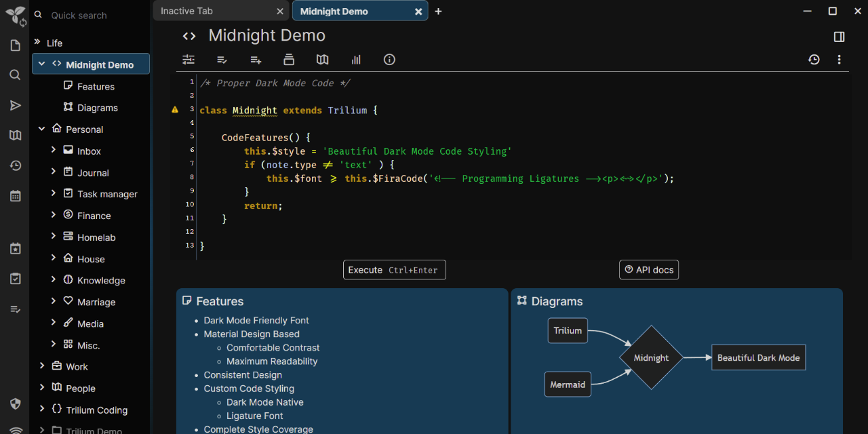
Task: Expand the Inbox tree node
Action: pyautogui.click(x=53, y=150)
